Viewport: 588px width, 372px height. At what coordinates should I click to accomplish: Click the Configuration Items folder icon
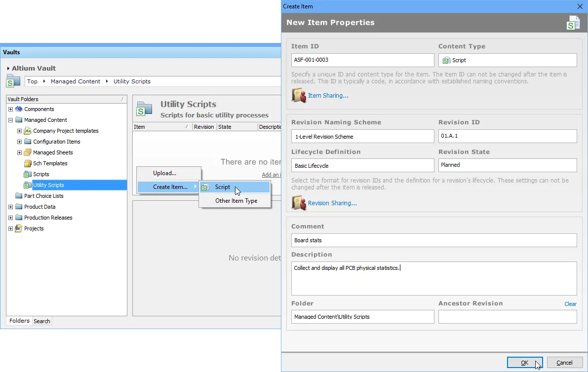click(x=28, y=142)
